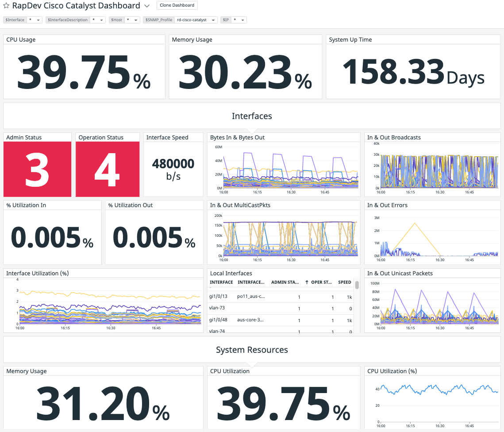504x432 pixels.
Task: Click the System Up Time widget title
Action: pos(350,39)
